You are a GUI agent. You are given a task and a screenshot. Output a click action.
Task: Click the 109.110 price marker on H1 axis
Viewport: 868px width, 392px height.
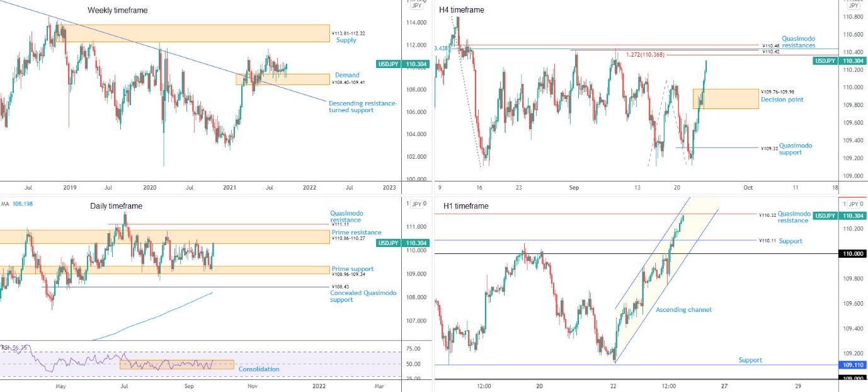852,365
